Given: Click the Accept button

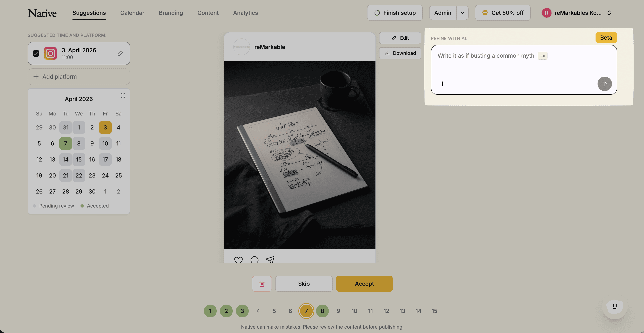Looking at the screenshot, I should click(364, 284).
